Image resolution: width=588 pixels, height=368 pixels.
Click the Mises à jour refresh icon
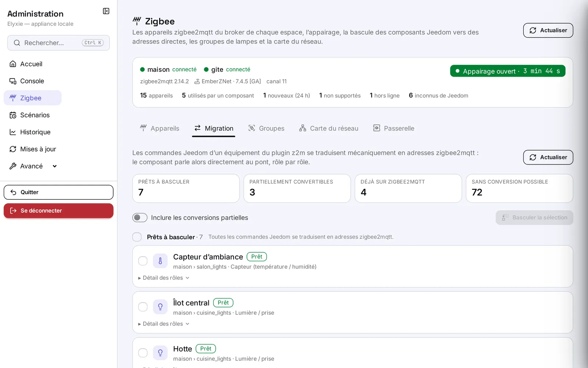[13, 149]
